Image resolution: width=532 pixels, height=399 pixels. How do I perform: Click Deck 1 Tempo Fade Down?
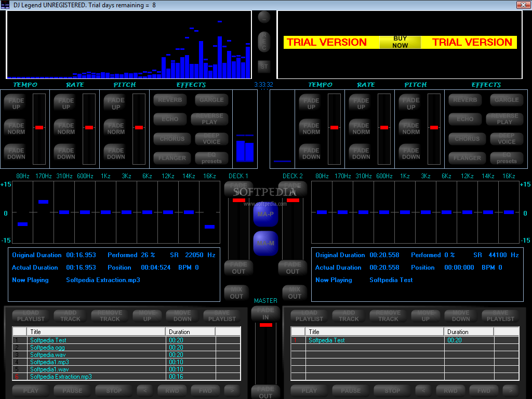point(16,153)
